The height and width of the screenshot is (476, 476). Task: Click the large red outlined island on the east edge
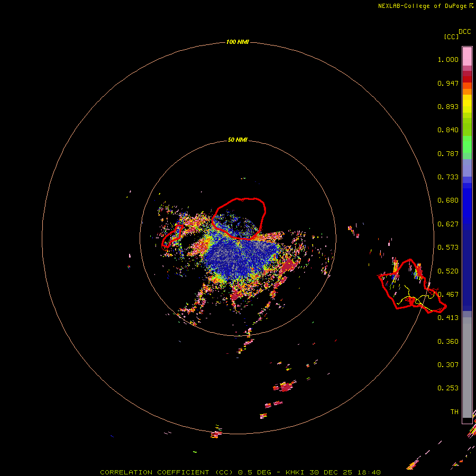tap(412, 286)
